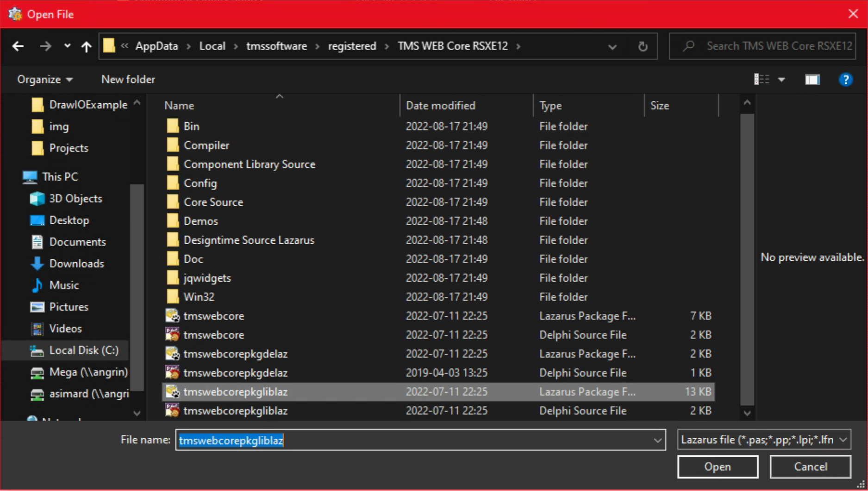Select Local in the breadcrumb path
The width and height of the screenshot is (868, 491).
click(212, 46)
